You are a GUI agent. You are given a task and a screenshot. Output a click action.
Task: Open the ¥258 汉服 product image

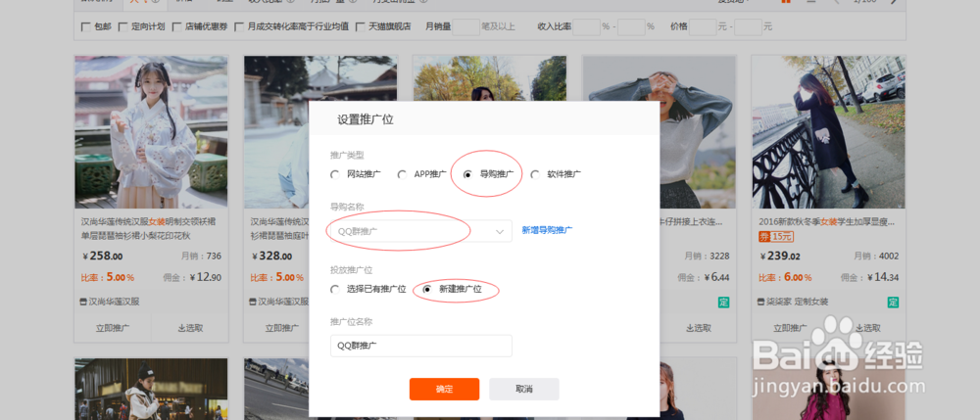pyautogui.click(x=151, y=132)
